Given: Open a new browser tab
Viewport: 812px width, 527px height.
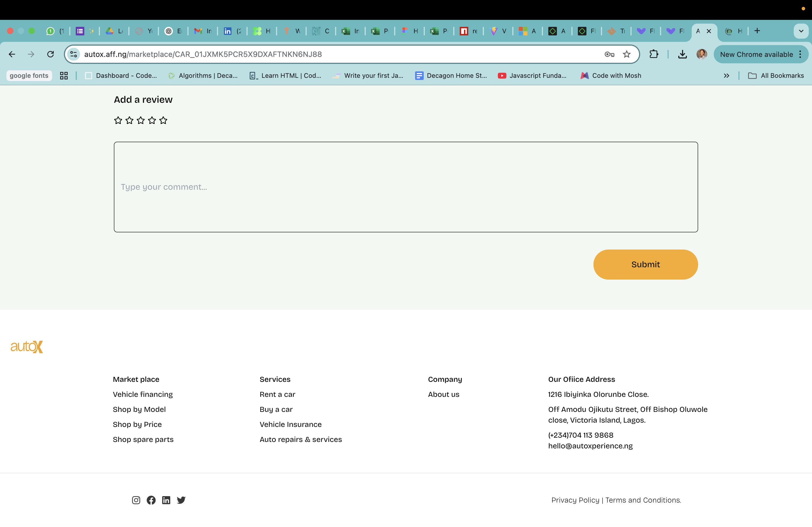Looking at the screenshot, I should pyautogui.click(x=757, y=31).
